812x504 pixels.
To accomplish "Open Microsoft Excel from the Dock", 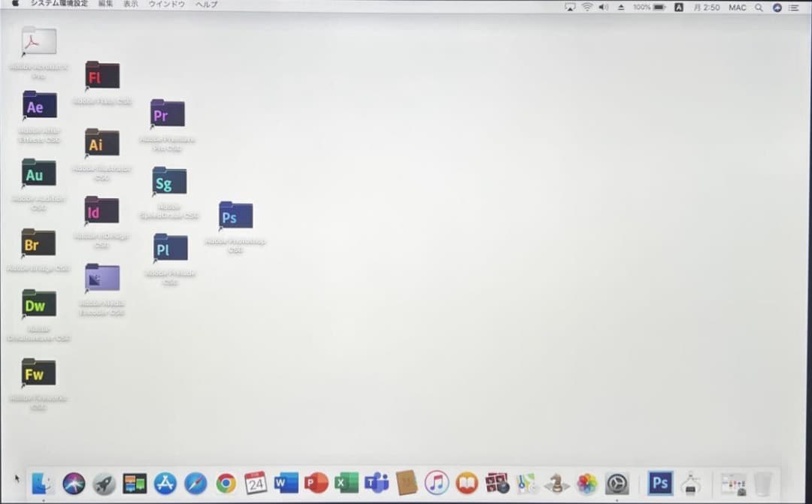I will pos(346,484).
